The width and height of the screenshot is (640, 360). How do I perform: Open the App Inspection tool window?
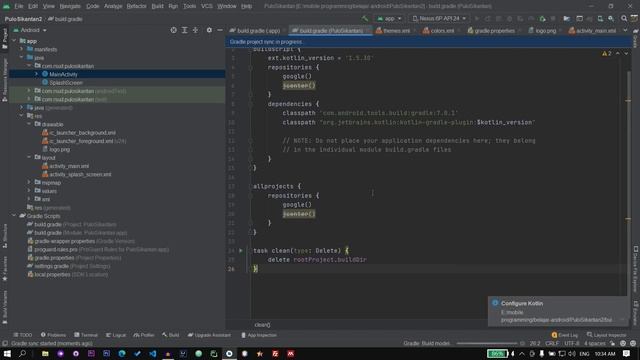259,335
